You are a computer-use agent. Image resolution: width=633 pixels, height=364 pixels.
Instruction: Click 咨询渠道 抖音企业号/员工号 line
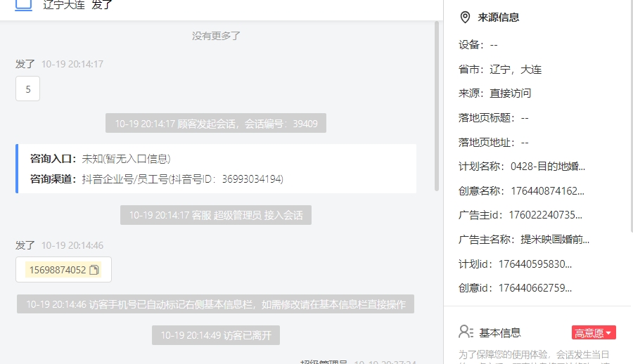click(x=157, y=178)
